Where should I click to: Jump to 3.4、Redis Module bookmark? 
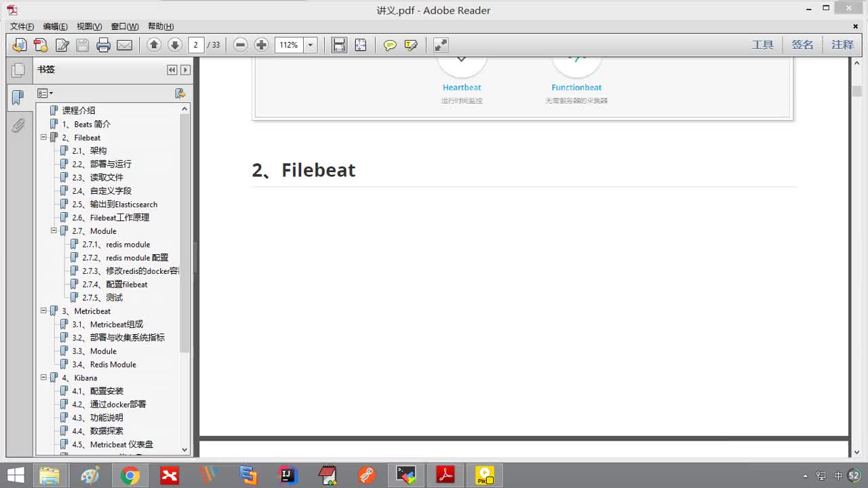pos(104,365)
